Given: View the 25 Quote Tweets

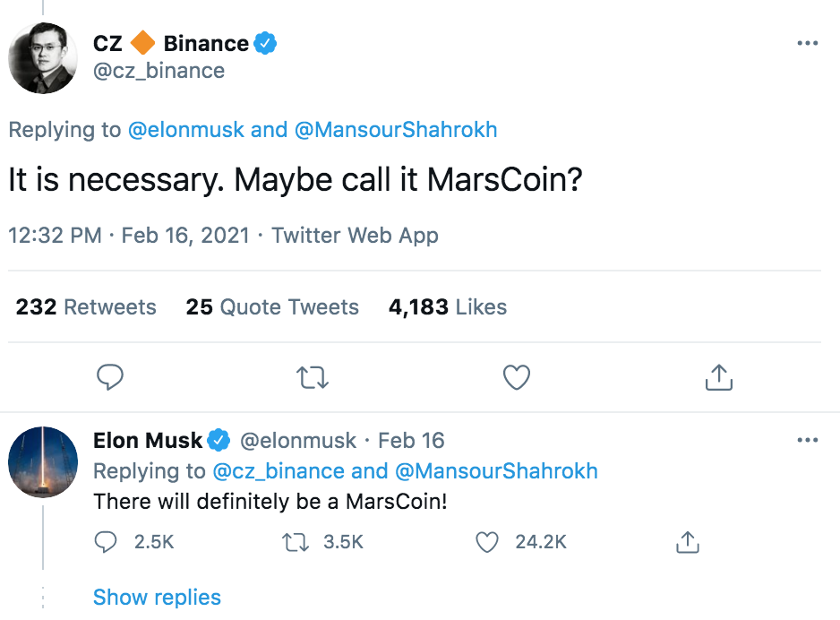Looking at the screenshot, I should (272, 306).
